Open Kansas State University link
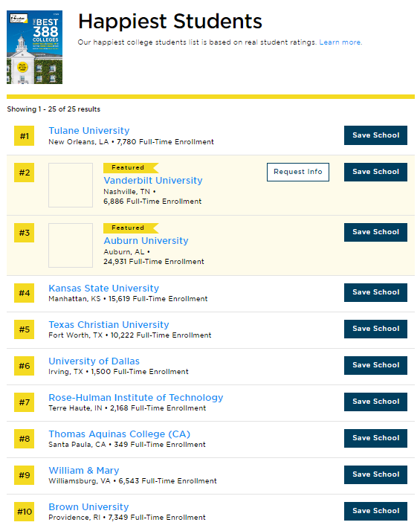Viewport: 420px width, 528px height. (x=103, y=289)
